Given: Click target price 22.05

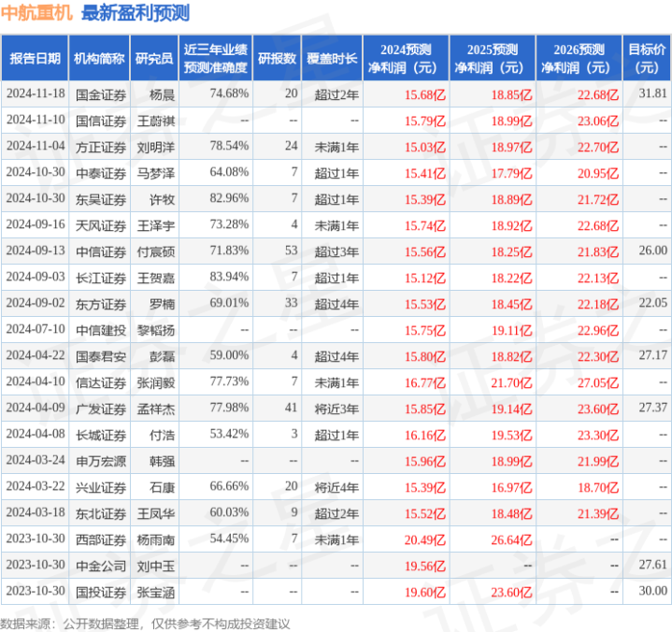Looking at the screenshot, I should point(652,302).
